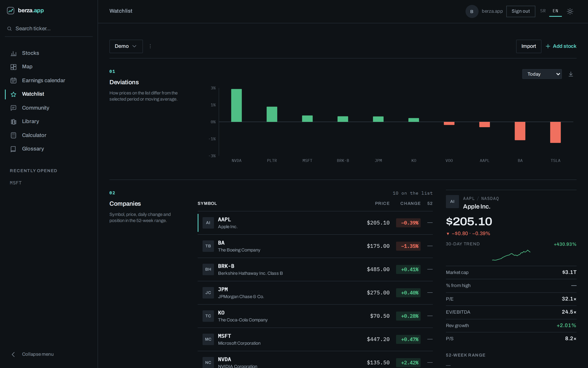Image resolution: width=588 pixels, height=368 pixels.
Task: Click the Watchlist star icon
Action: 13,94
